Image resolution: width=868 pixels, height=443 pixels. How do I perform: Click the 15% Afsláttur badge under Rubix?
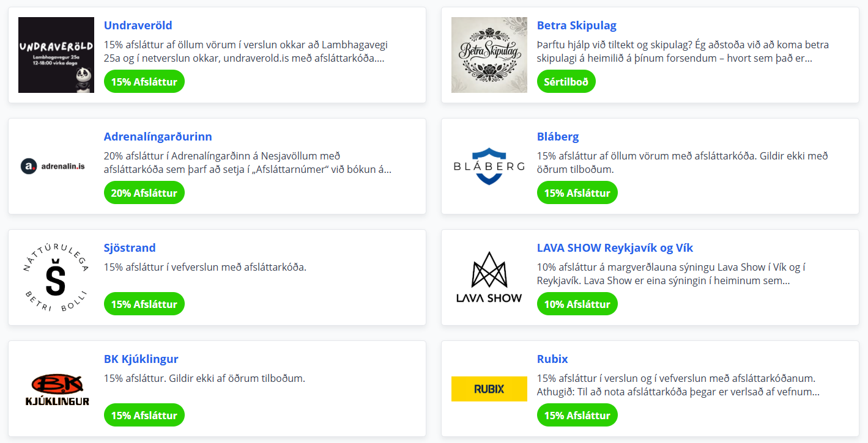[577, 416]
